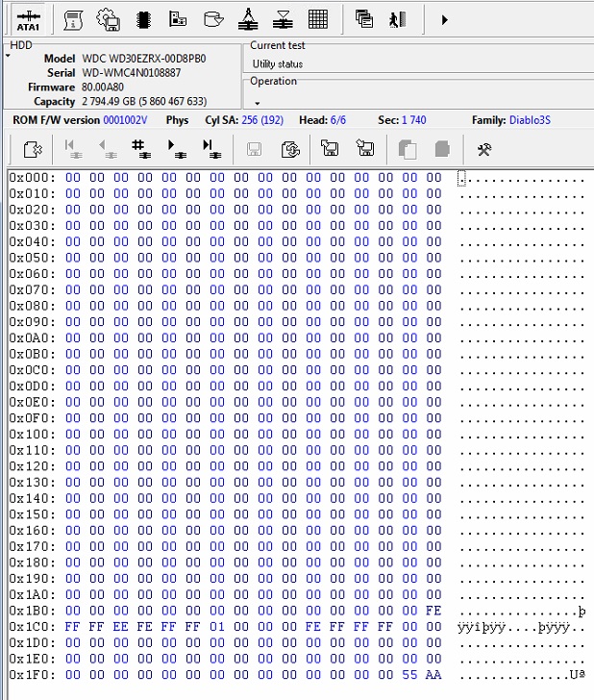Screen dimensions: 594x700
Task: Open the grid table icon in top toolbar
Action: click(318, 19)
